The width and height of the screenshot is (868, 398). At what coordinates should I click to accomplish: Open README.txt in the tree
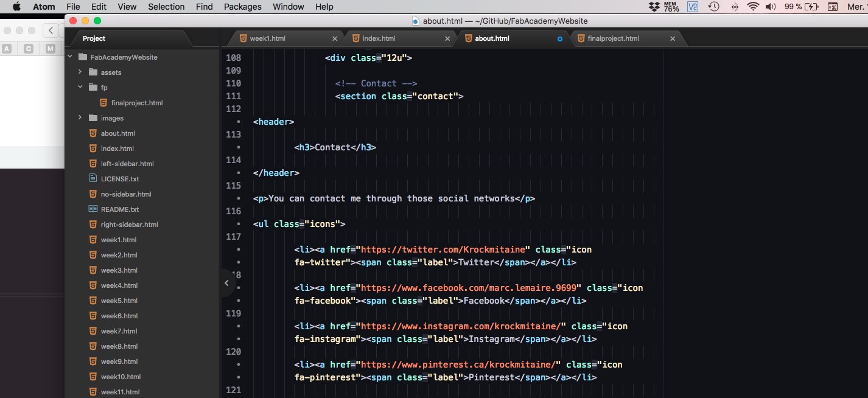[120, 209]
